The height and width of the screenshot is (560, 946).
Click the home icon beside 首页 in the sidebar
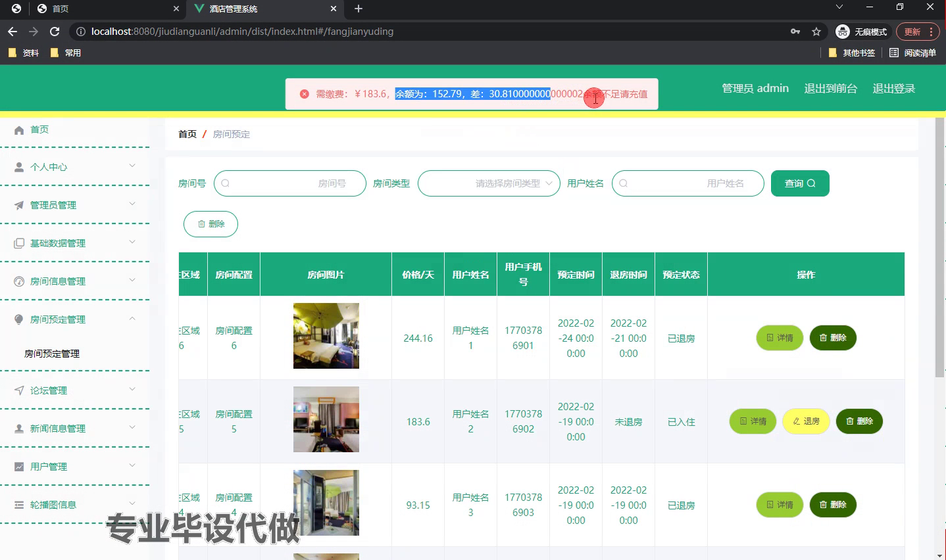point(19,130)
